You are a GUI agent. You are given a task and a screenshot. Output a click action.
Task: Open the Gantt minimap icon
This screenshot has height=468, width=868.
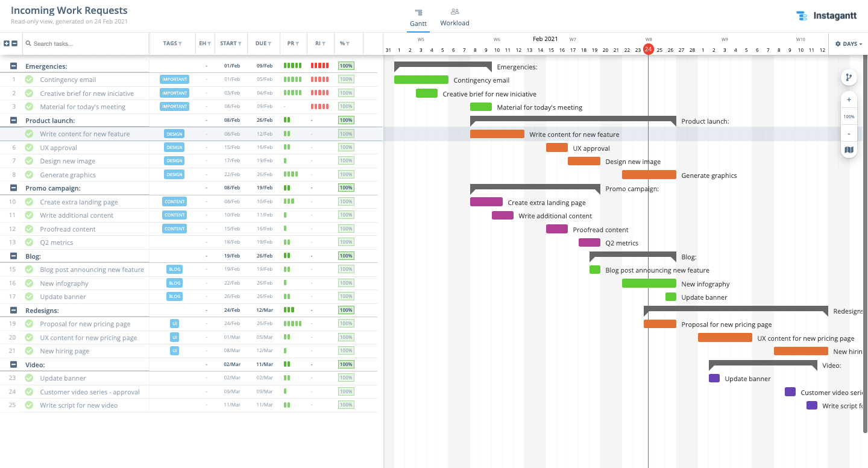[x=849, y=149]
